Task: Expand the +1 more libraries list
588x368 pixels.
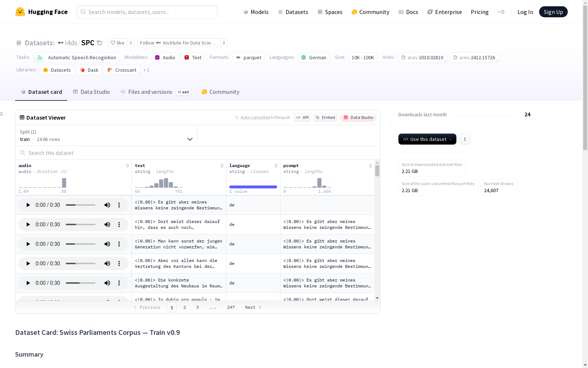Action: (146, 70)
